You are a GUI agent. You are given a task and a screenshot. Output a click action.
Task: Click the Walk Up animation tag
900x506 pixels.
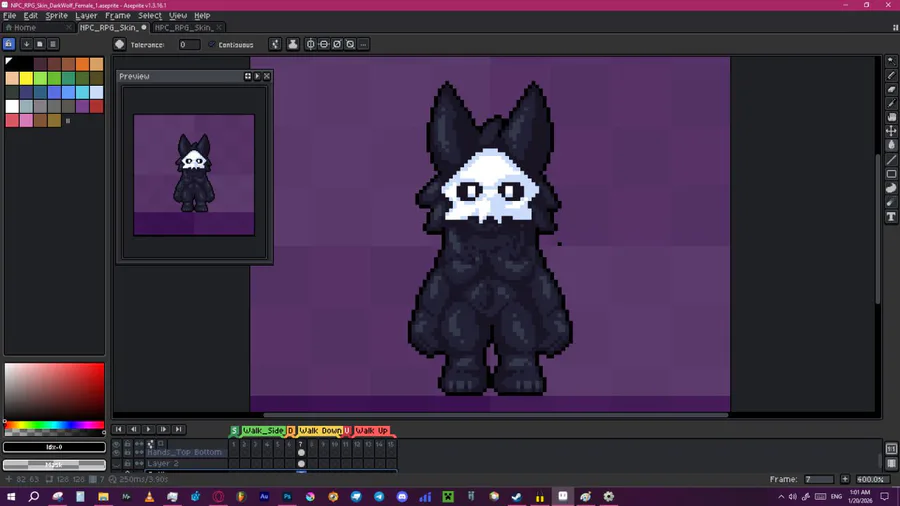click(371, 431)
